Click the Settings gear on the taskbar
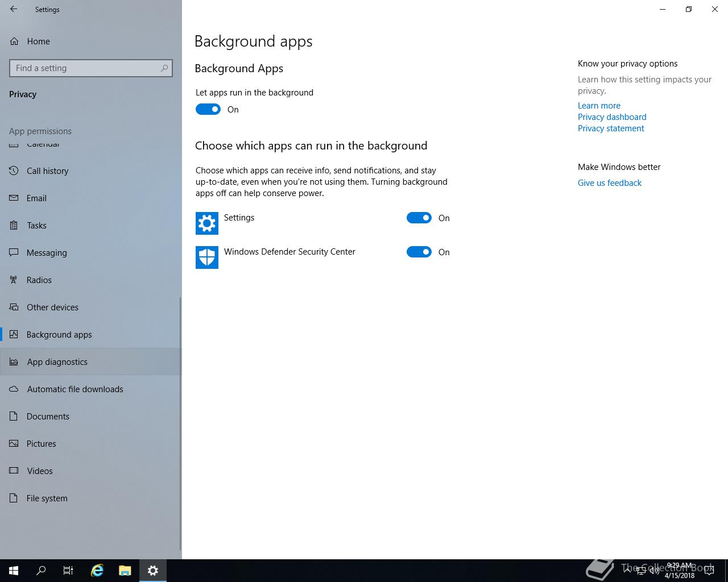Screen dimensions: 728x582 pos(153,571)
